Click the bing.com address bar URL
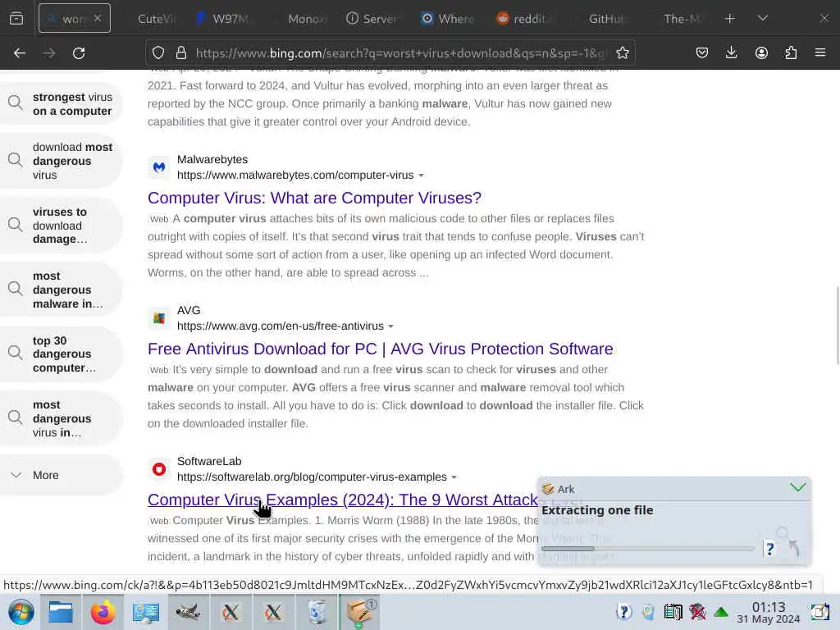The height and width of the screenshot is (630, 840). point(399,53)
